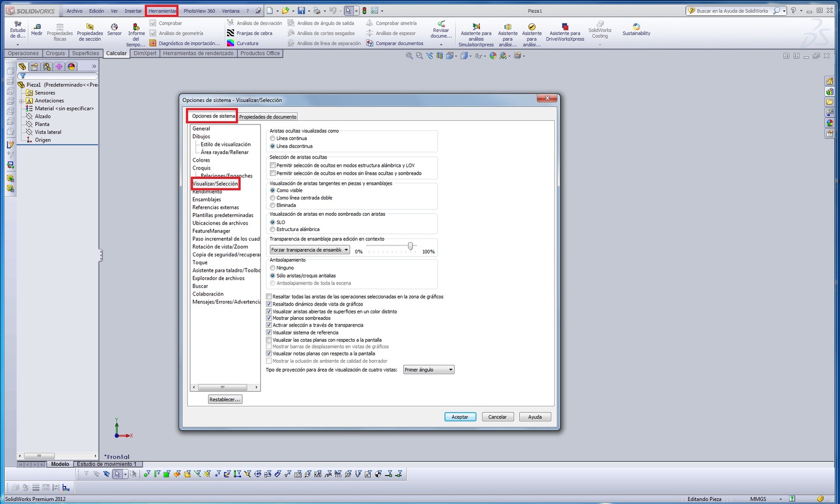Click the Medir measure tool icon
This screenshot has height=504, width=840.
pos(37,27)
